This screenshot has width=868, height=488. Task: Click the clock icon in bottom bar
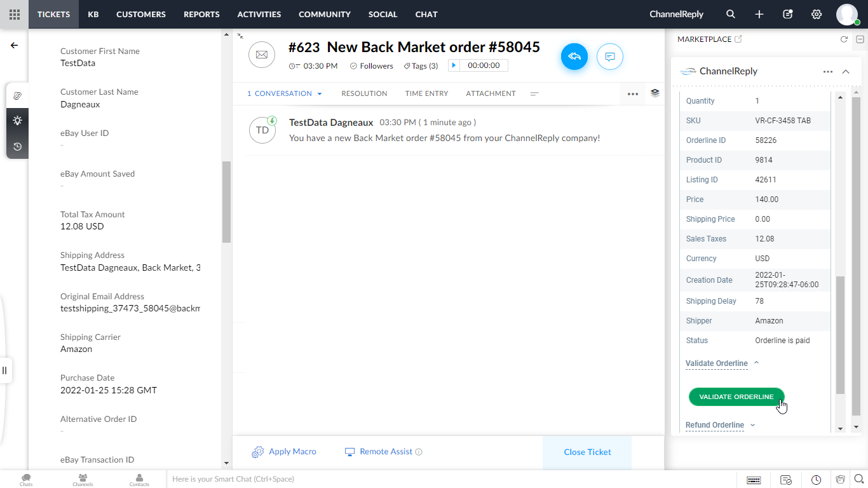point(817,480)
